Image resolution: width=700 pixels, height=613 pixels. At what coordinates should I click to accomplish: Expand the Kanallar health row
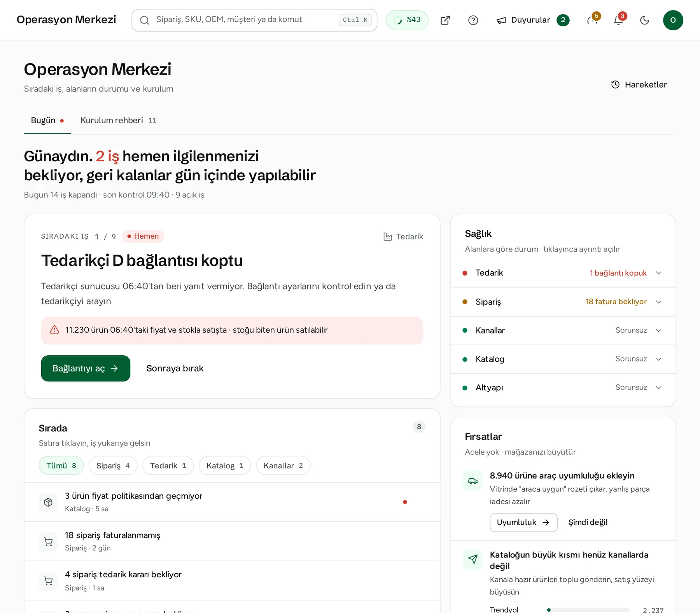(563, 331)
